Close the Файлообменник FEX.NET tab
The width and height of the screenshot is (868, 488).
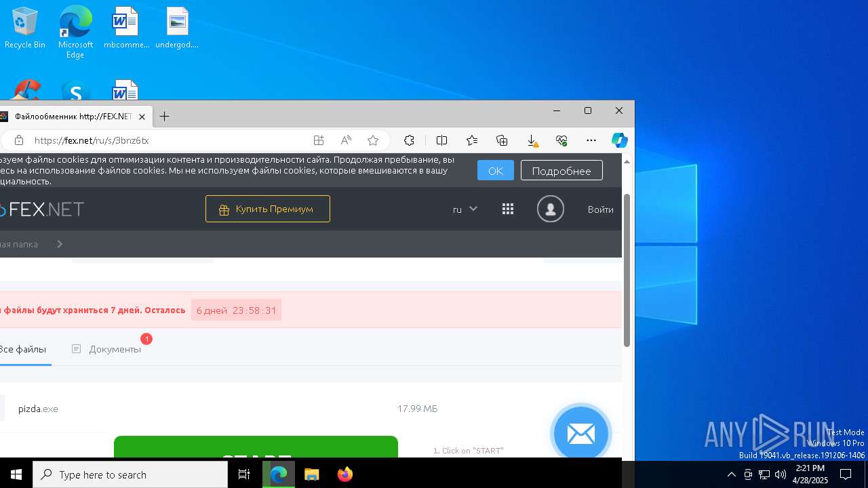[x=142, y=117]
